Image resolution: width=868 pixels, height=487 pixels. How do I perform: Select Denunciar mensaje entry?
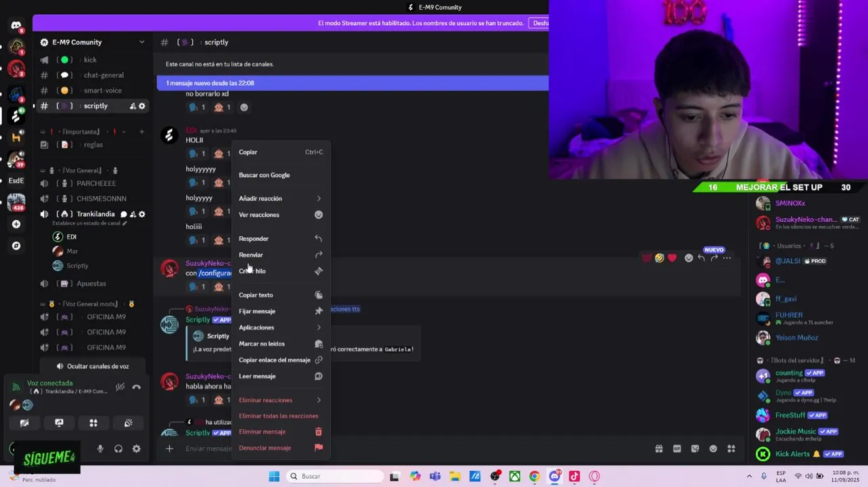coord(281,448)
